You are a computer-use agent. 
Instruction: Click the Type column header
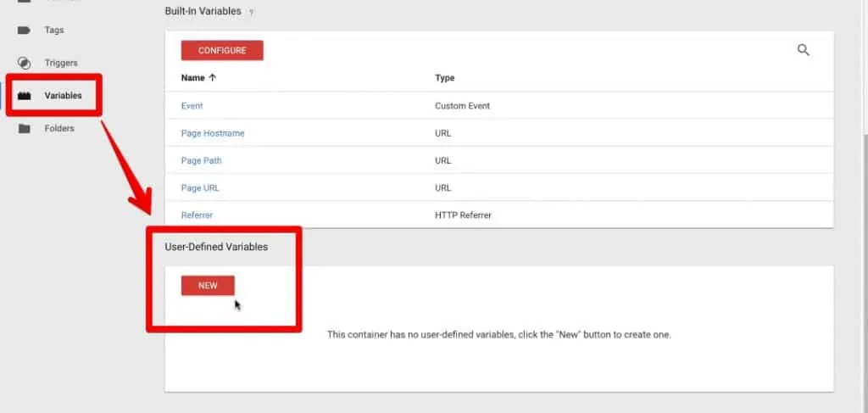[444, 78]
